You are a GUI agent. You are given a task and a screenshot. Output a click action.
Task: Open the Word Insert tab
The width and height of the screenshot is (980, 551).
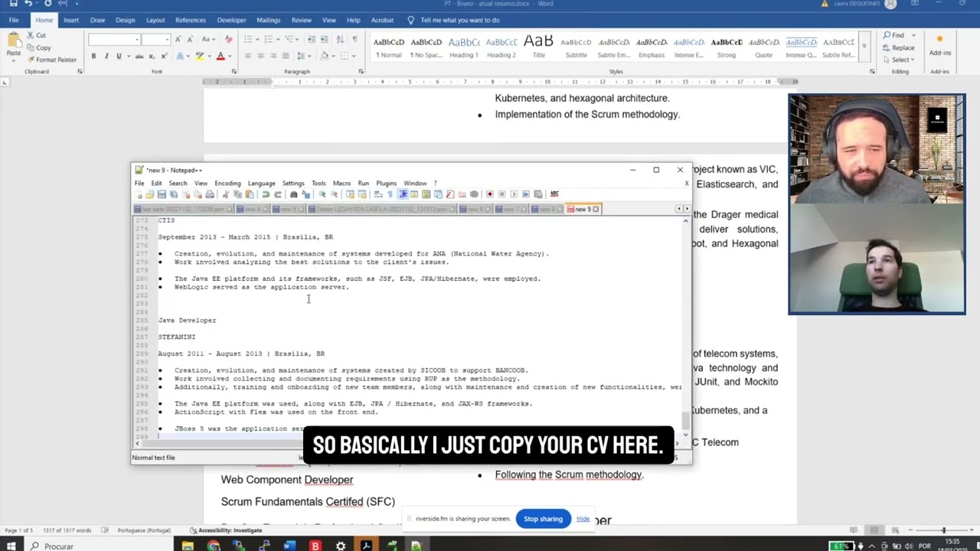tap(70, 20)
